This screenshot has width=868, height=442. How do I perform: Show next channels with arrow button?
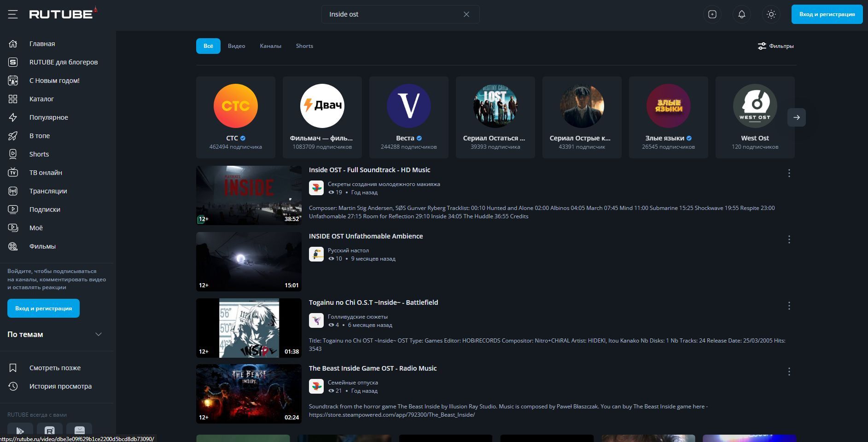[x=797, y=117]
